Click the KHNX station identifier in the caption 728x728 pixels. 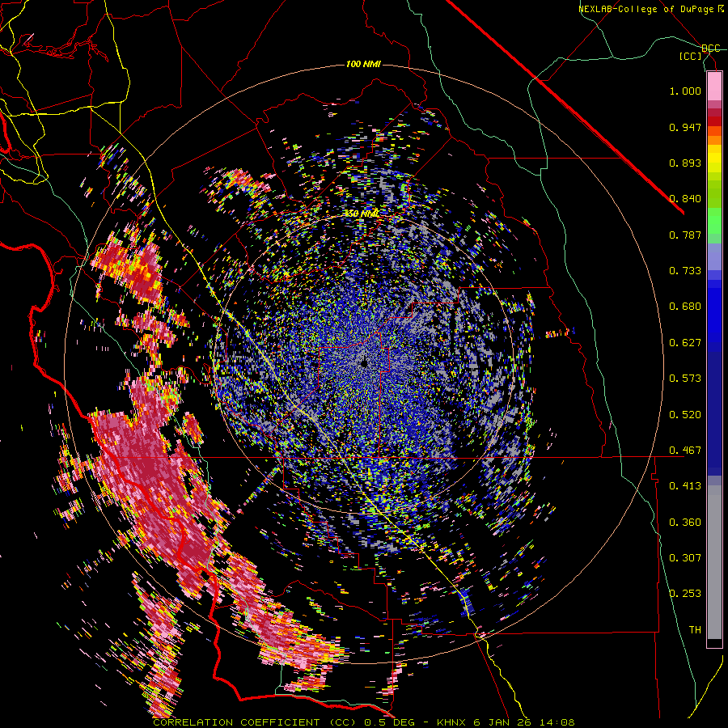click(453, 722)
